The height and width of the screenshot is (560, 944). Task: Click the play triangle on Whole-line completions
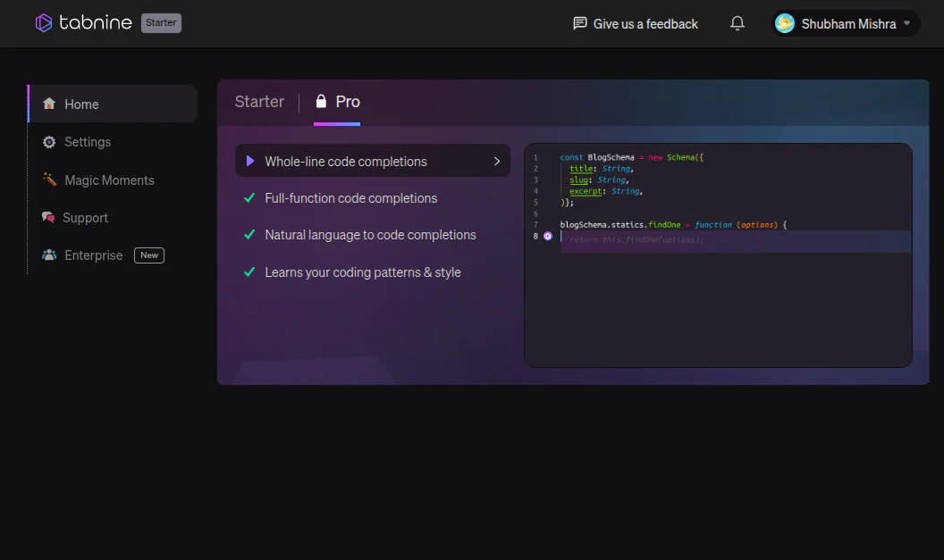click(249, 161)
